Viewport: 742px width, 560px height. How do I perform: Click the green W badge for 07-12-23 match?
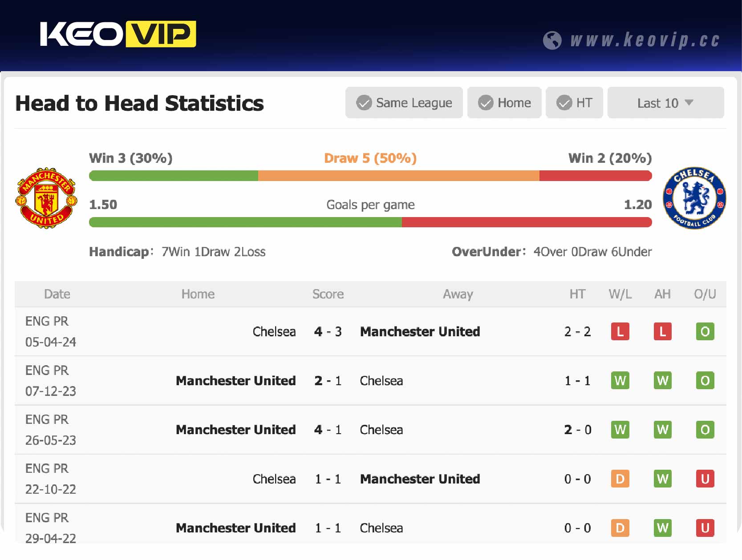pyautogui.click(x=620, y=381)
